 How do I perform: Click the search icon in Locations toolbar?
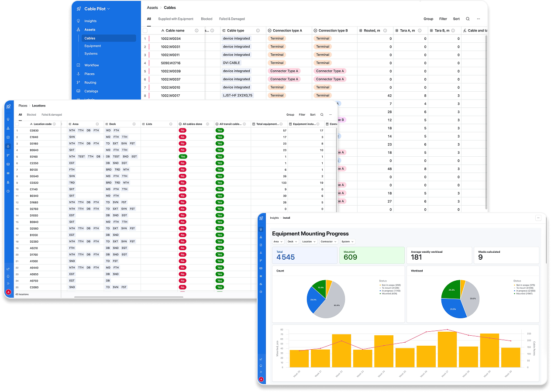click(322, 115)
